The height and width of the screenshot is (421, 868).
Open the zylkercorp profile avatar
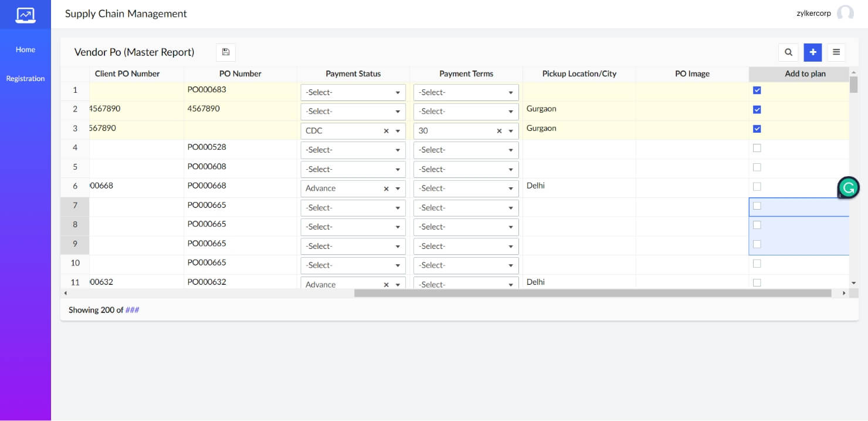pos(845,12)
